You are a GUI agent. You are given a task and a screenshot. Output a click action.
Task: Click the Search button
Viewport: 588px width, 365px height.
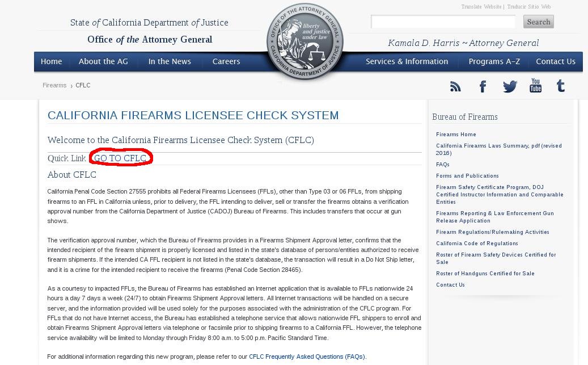coord(539,22)
